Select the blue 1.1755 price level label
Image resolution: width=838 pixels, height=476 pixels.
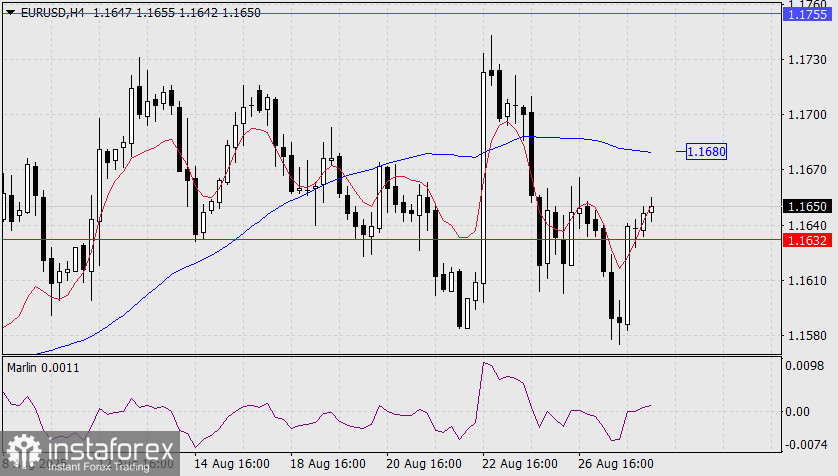(807, 14)
